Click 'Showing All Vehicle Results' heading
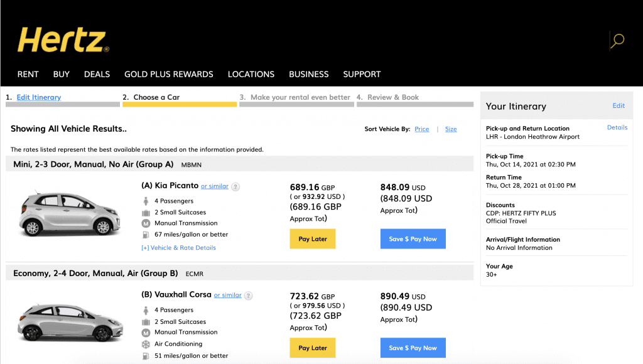 [x=68, y=129]
